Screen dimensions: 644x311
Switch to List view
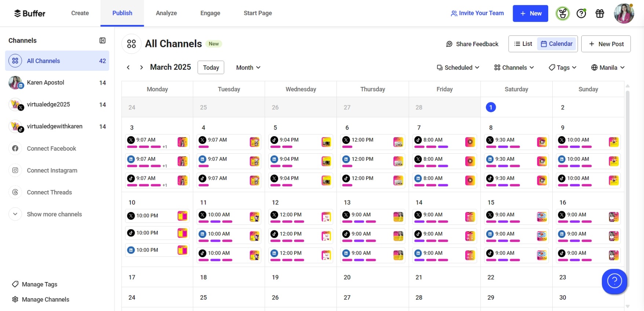[x=523, y=44]
